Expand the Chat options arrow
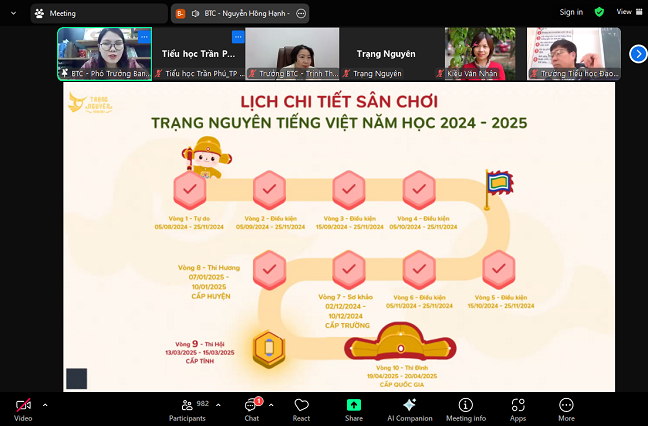The height and width of the screenshot is (426, 648). 271,405
